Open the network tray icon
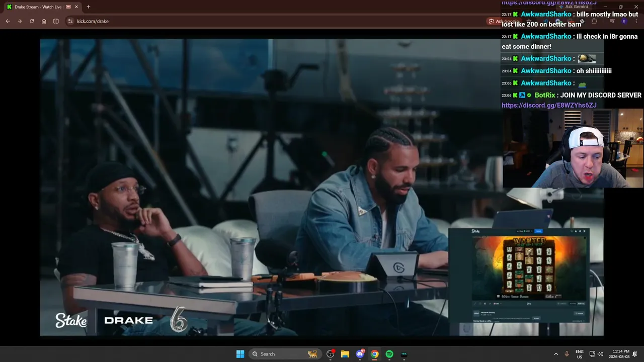Image resolution: width=644 pixels, height=362 pixels. tap(592, 354)
